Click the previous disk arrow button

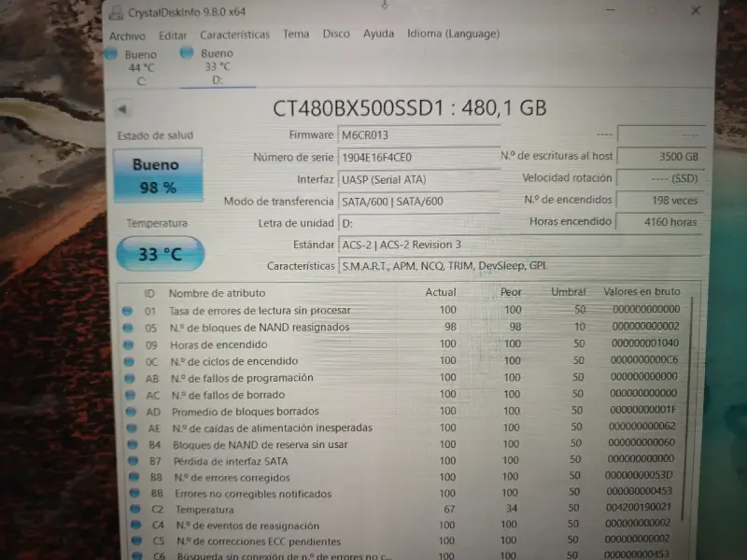tap(122, 109)
